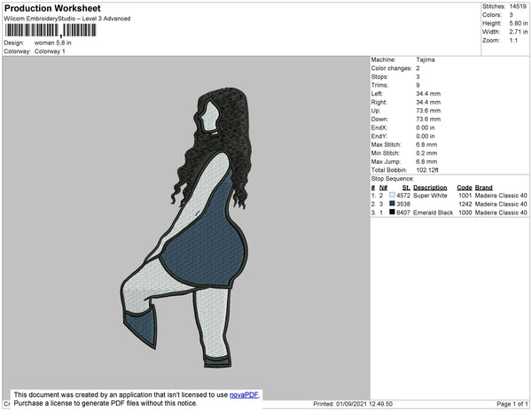
Task: Select code 1242 in stop sequence
Action: [x=465, y=204]
